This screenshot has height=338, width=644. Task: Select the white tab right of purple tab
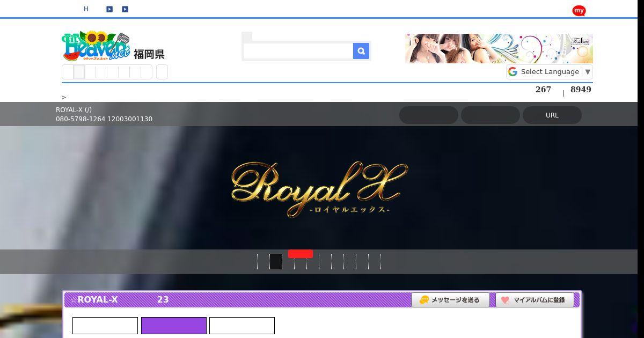click(x=242, y=326)
